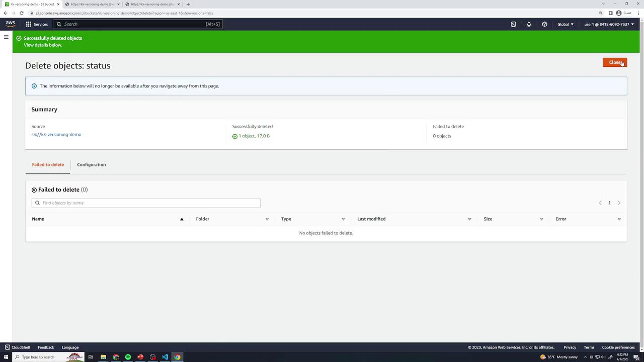
Task: Open Cookie preferences in the footer
Action: click(x=618, y=347)
